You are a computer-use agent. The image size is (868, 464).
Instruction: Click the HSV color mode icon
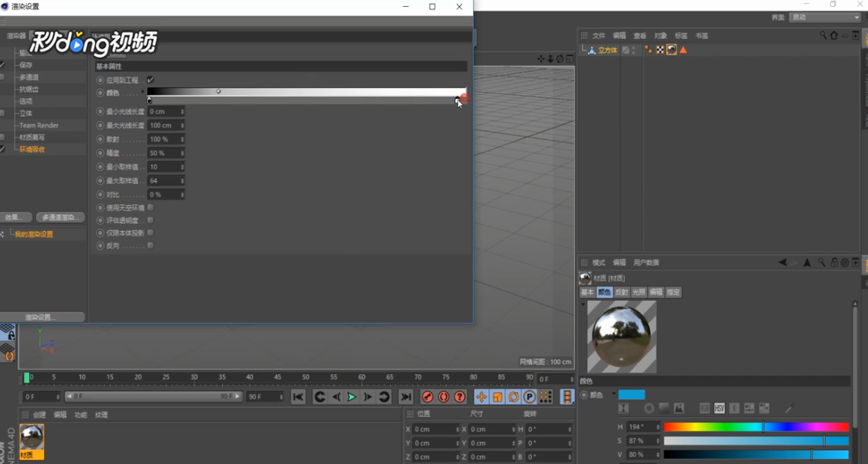(x=719, y=408)
